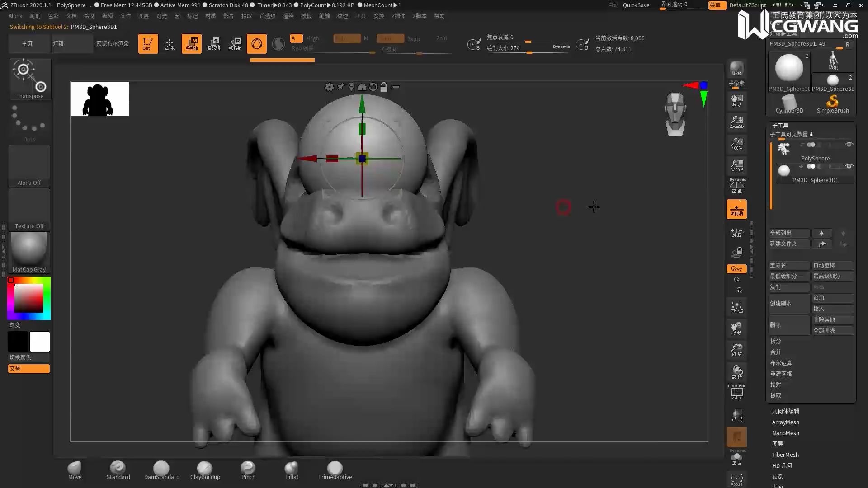This screenshot has width=868, height=488.
Task: Expand the 几何体编辑 section
Action: [x=785, y=411]
